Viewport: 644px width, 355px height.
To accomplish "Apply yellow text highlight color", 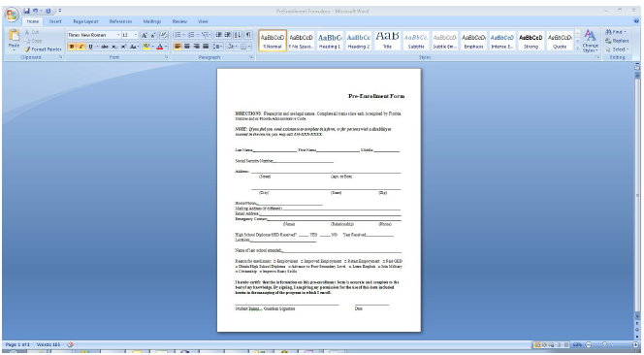I will click(x=146, y=47).
